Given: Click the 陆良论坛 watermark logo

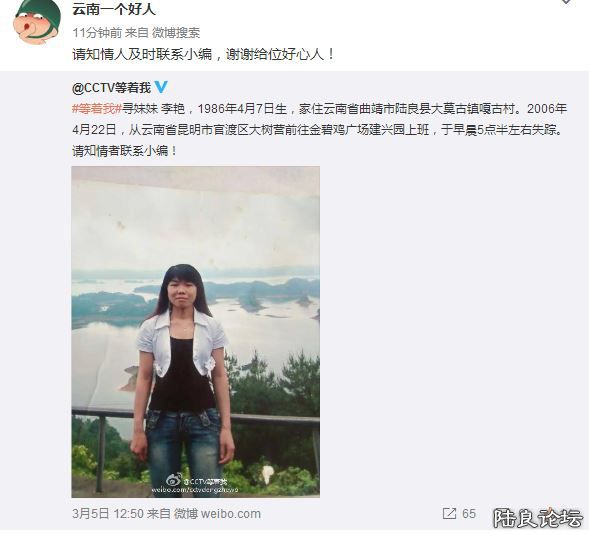Looking at the screenshot, I should [x=538, y=518].
